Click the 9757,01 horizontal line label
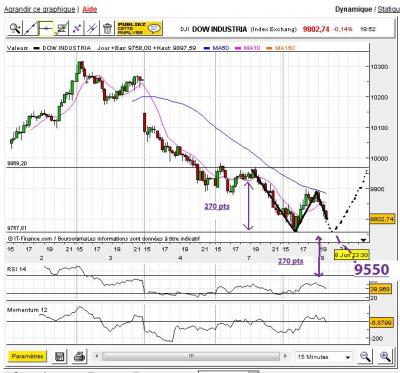Viewport: 400px width, 373px height. [x=17, y=228]
